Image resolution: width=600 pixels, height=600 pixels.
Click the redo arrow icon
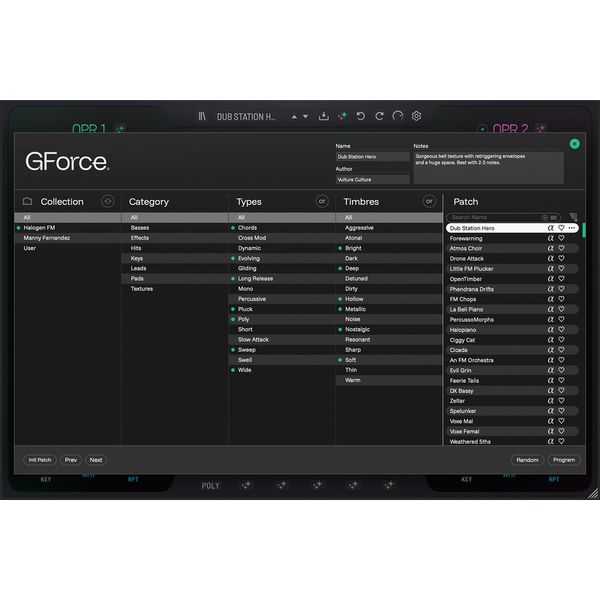pos(379,116)
